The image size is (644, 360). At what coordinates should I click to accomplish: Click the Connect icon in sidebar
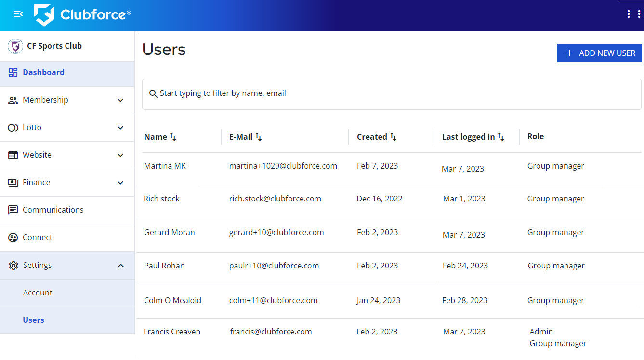13,238
